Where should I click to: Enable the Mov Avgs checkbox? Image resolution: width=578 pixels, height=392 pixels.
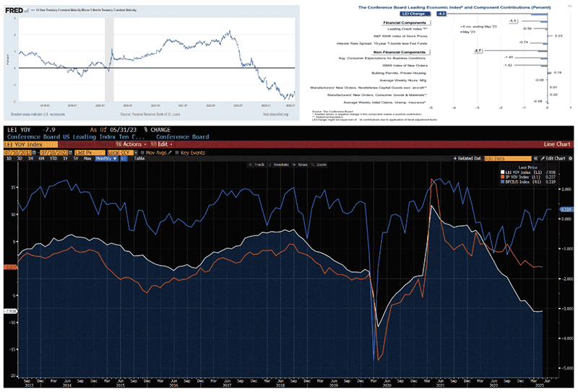[x=142, y=152]
